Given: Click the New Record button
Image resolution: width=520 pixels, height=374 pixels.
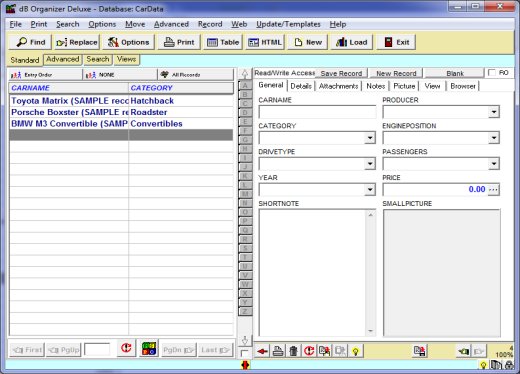Looking at the screenshot, I should pos(396,73).
